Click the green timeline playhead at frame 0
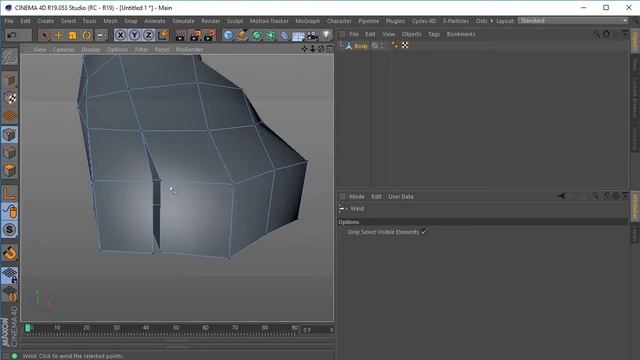This screenshot has height=360, width=640. click(x=28, y=328)
